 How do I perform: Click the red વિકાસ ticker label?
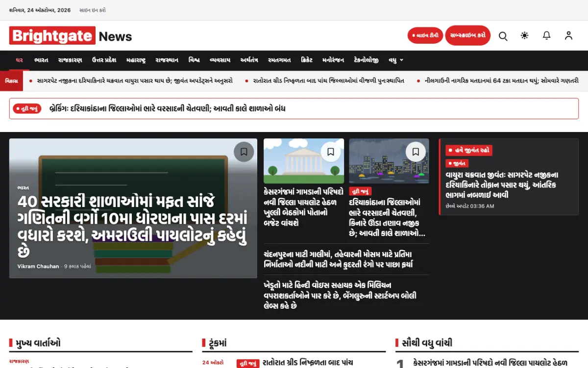[11, 80]
